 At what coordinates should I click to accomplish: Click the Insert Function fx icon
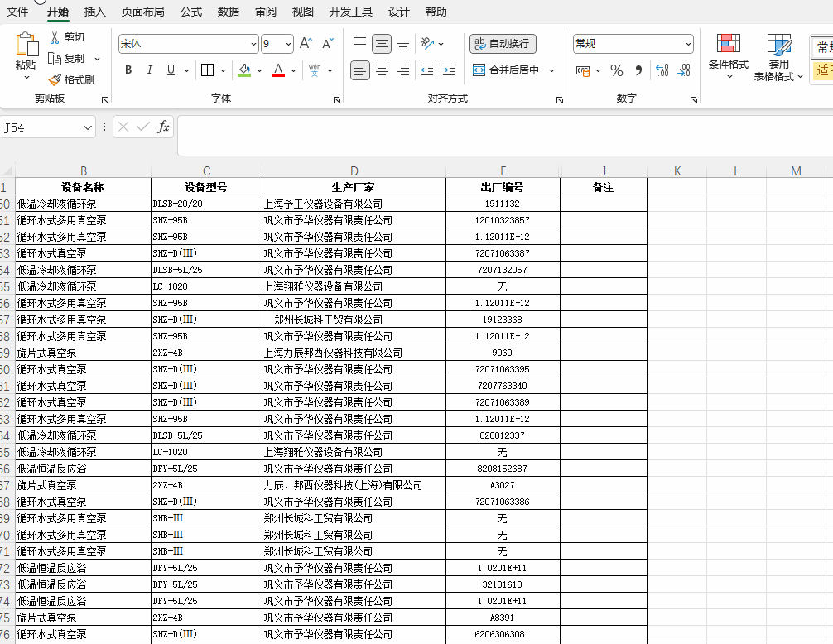163,127
